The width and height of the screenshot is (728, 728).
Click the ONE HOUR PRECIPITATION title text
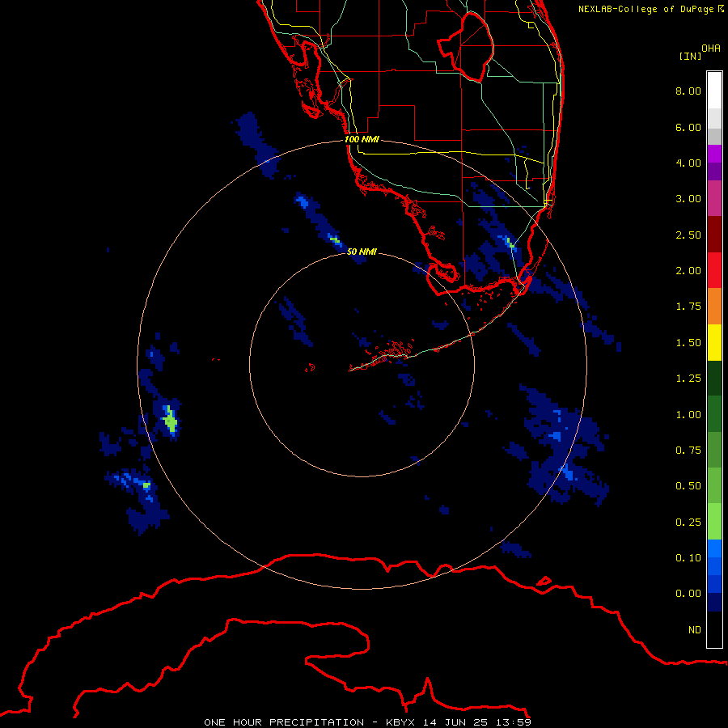click(x=284, y=722)
